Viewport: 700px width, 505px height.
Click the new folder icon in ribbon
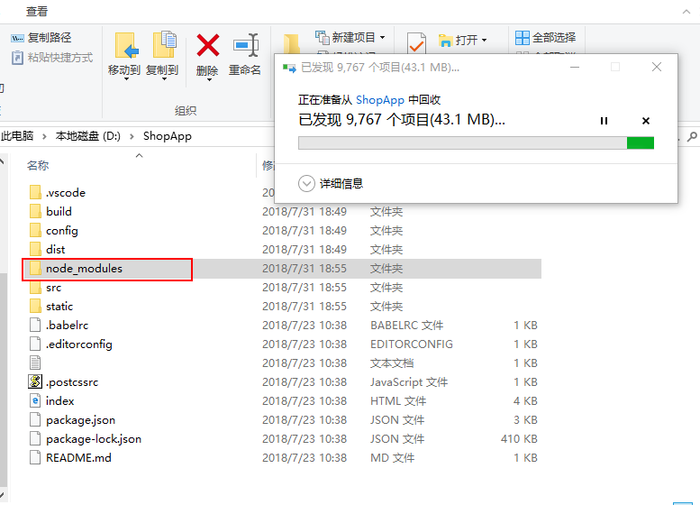pos(292,44)
